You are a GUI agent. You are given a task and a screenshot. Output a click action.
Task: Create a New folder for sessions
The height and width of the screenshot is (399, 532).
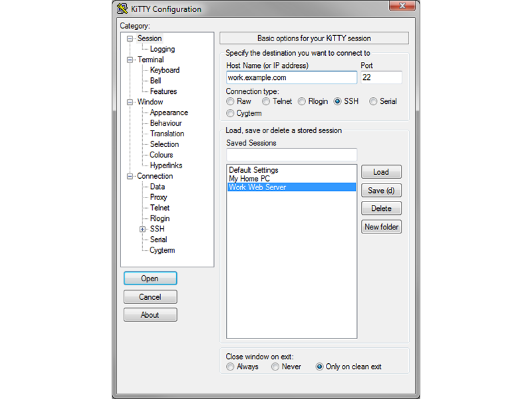pyautogui.click(x=381, y=227)
